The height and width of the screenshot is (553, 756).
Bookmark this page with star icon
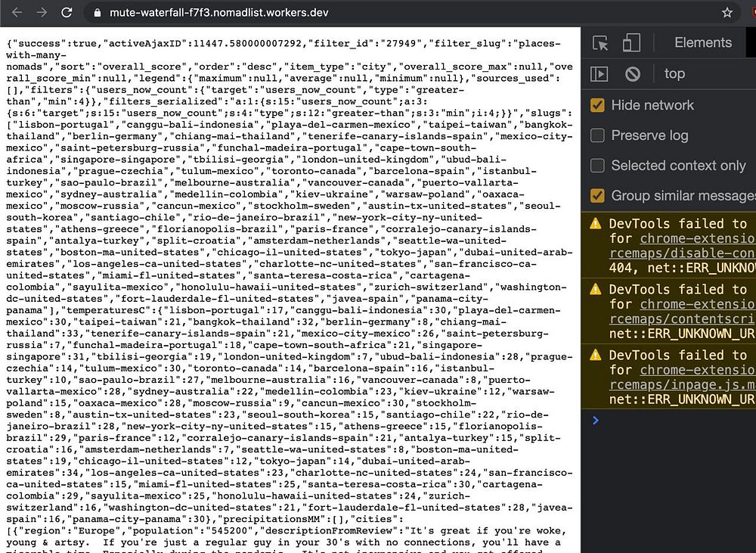pos(727,13)
